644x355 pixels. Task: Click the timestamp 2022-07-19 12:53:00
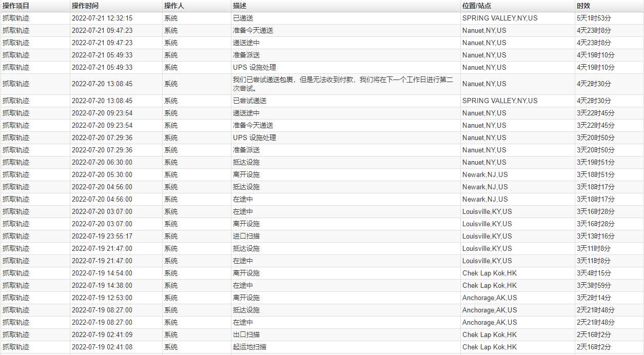click(102, 298)
